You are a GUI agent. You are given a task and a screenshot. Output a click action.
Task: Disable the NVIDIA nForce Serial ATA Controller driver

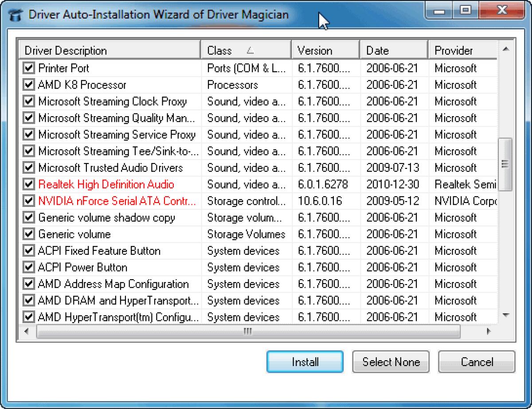tap(28, 201)
